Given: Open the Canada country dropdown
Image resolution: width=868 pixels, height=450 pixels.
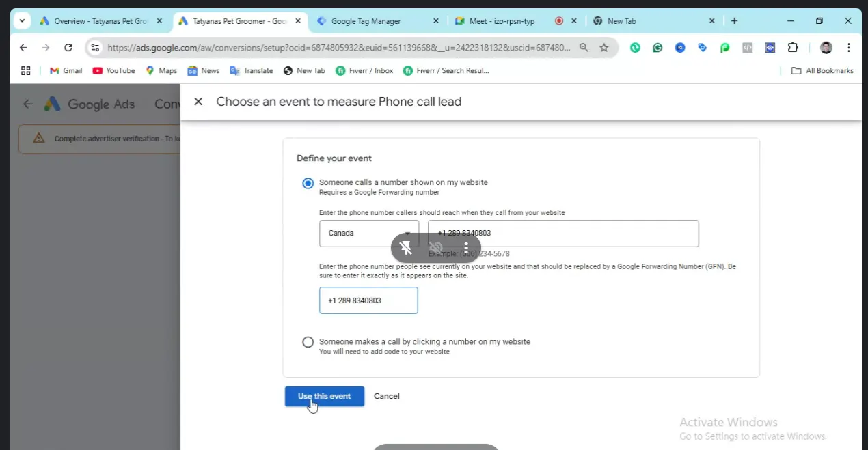Looking at the screenshot, I should 369,234.
